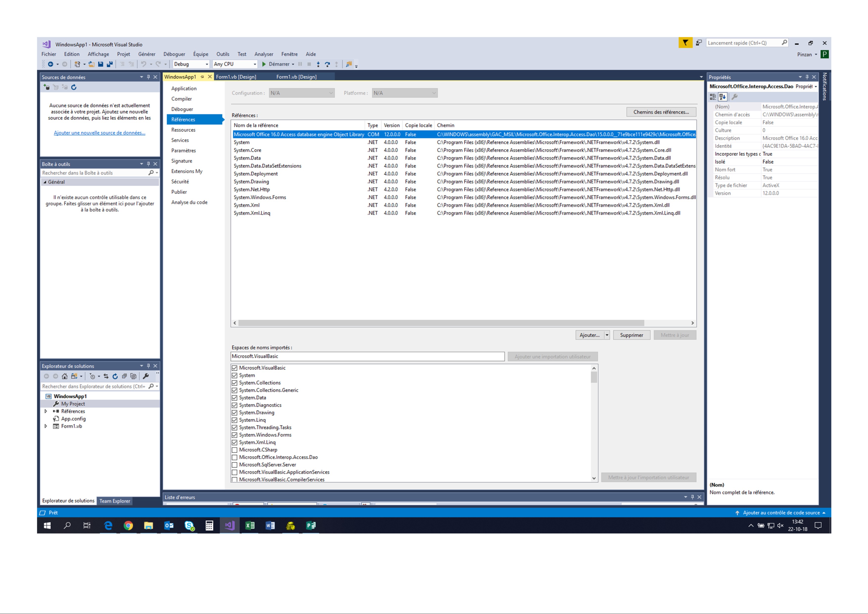Open File Explorer from the taskbar

[x=148, y=525]
